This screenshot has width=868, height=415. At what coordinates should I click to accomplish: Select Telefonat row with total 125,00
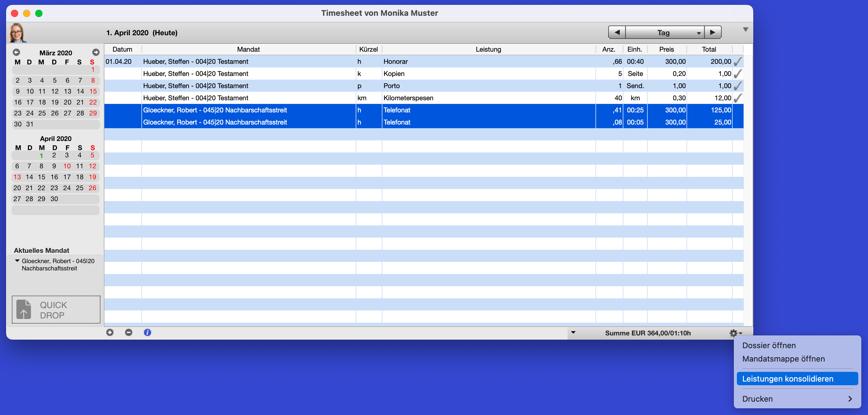click(424, 110)
